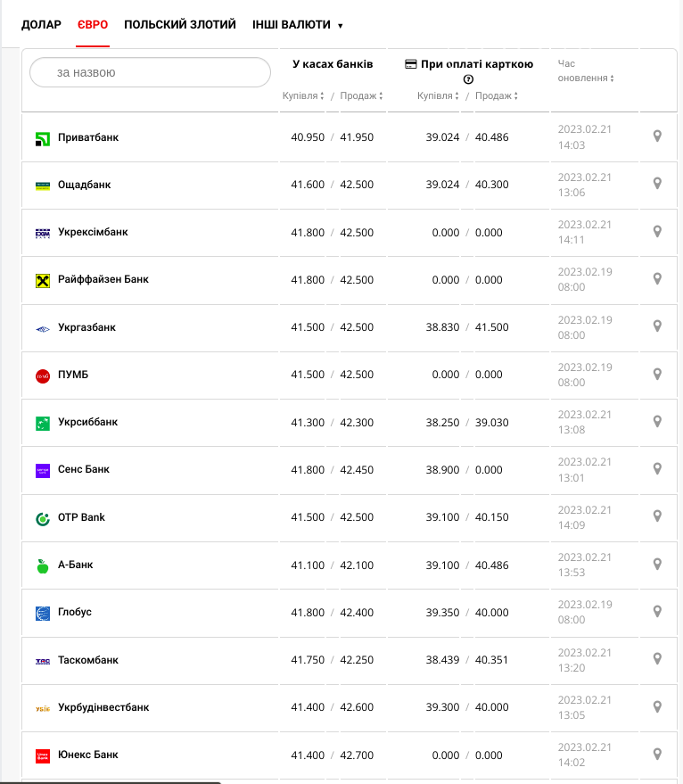683x784 pixels.
Task: Click Юнекс Банк cash sell rate 42.700
Action: (x=357, y=755)
